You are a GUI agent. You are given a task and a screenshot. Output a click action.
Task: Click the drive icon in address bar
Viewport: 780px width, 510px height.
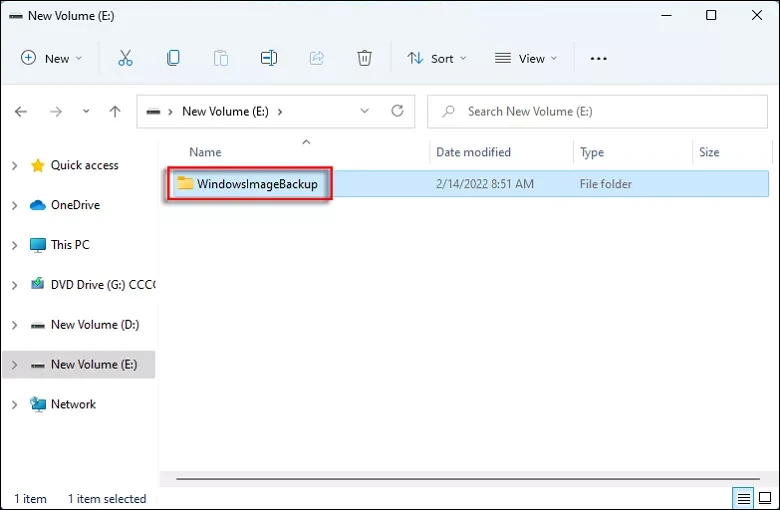coord(153,111)
